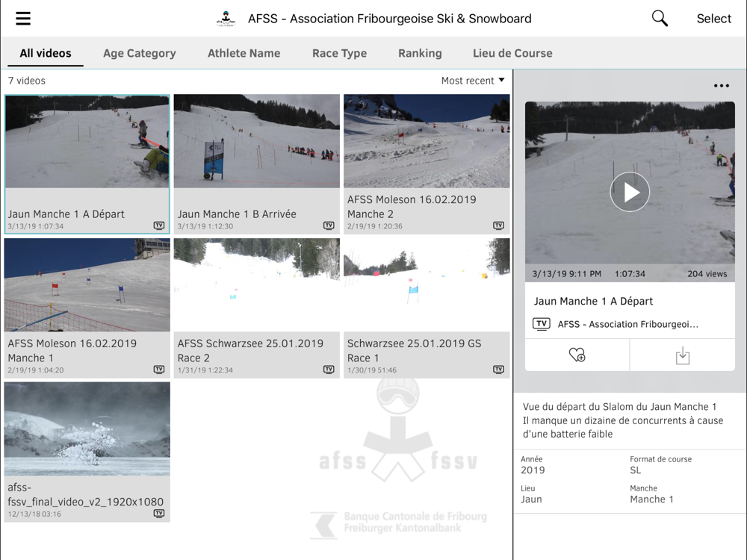747x560 pixels.
Task: Switch to the Age Category tab
Action: tap(140, 53)
